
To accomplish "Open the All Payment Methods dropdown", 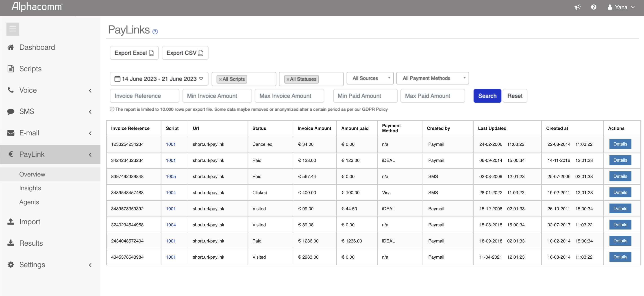I will click(x=432, y=78).
